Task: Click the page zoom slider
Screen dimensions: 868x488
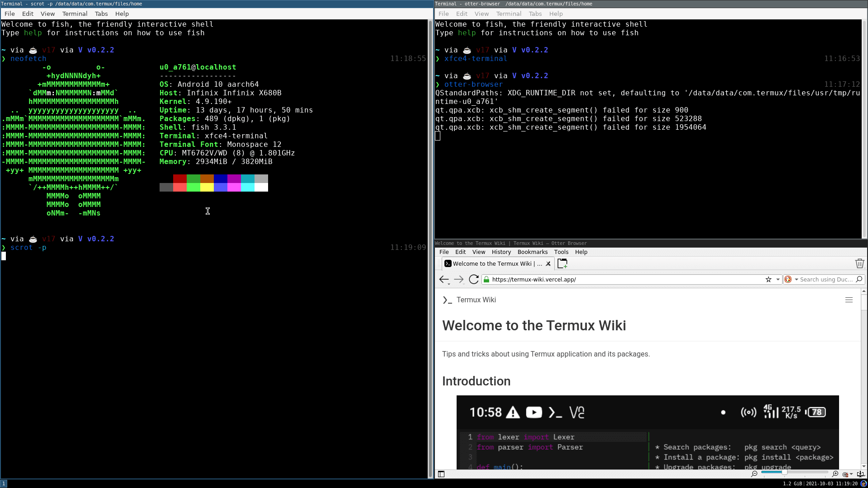Action: tap(794, 473)
